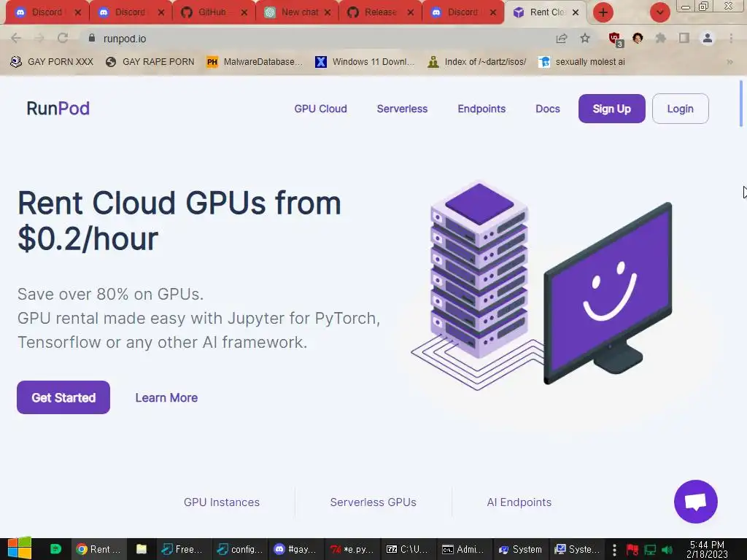The width and height of the screenshot is (747, 560).
Task: Select the Free... taskbar window
Action: pos(185,549)
